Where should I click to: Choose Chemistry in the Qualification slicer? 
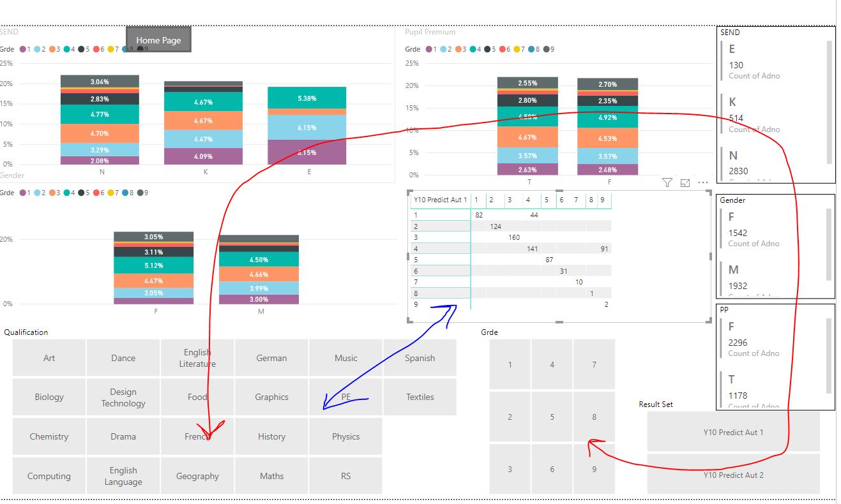[49, 436]
